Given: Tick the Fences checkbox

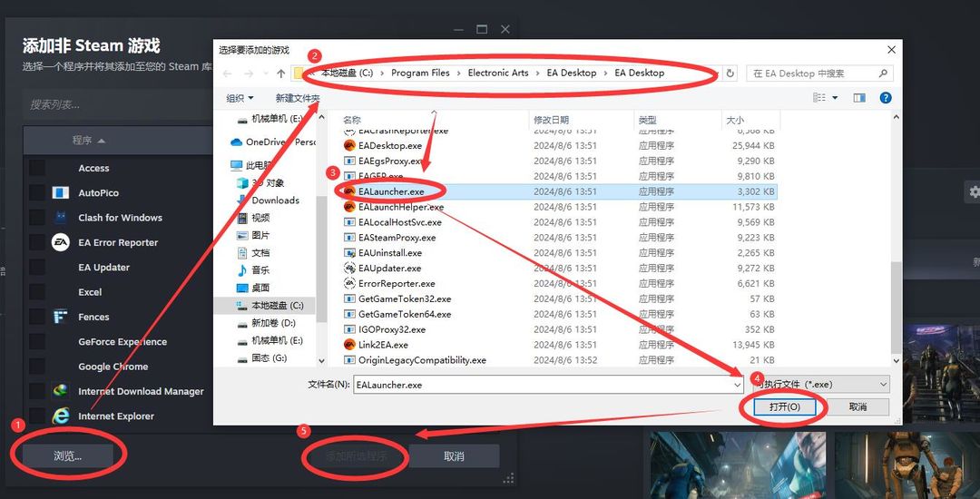Looking at the screenshot, I should pyautogui.click(x=37, y=317).
